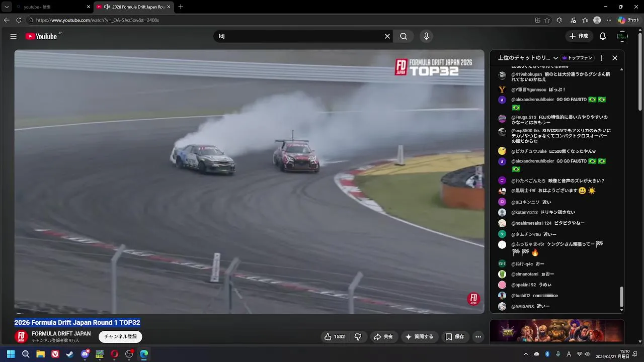This screenshot has height=362, width=644.
Task: Close the 'youtube - 検索' tab
Action: click(x=88, y=7)
